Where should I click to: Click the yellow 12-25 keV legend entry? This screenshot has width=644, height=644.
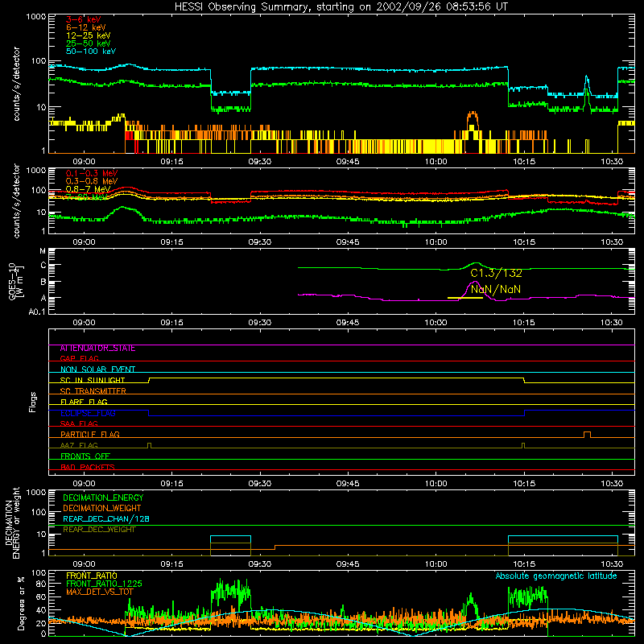[x=88, y=35]
